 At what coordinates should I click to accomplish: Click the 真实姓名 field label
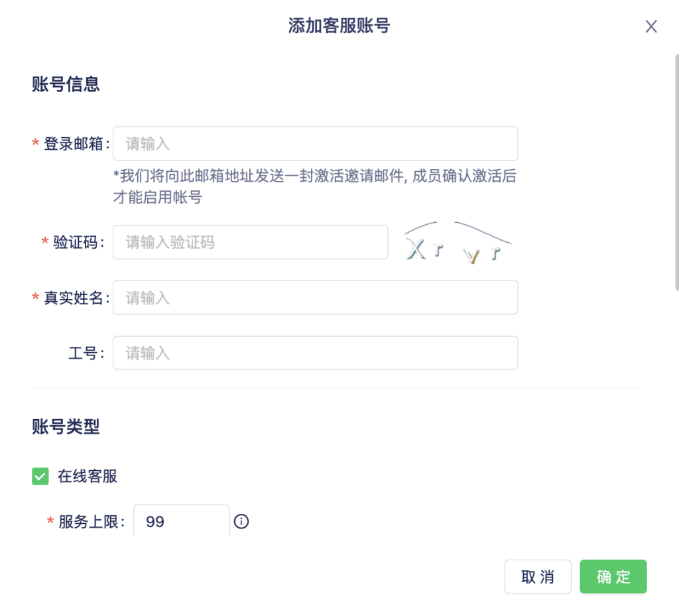click(x=73, y=298)
